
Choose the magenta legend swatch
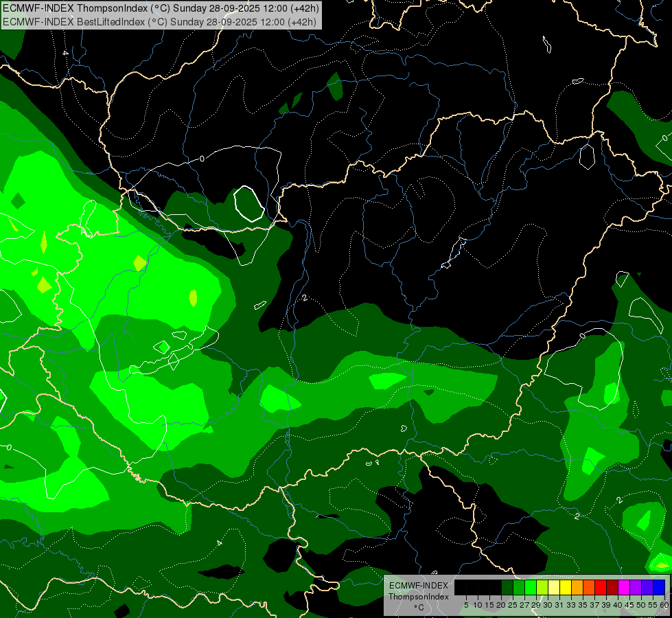click(x=625, y=587)
